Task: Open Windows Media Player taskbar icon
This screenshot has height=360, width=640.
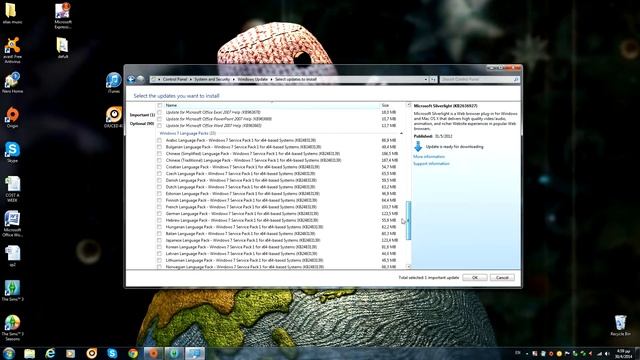Action: pyautogui.click(x=71, y=353)
